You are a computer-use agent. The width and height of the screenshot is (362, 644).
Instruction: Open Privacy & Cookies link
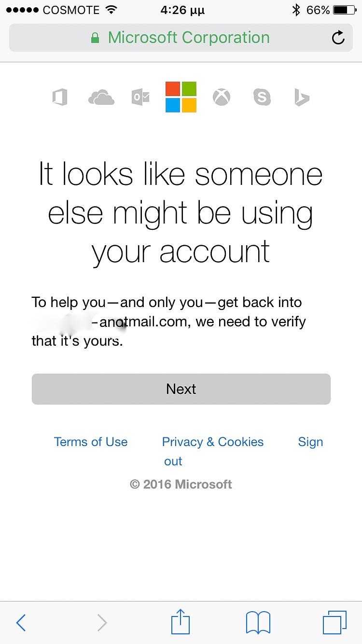tap(213, 442)
